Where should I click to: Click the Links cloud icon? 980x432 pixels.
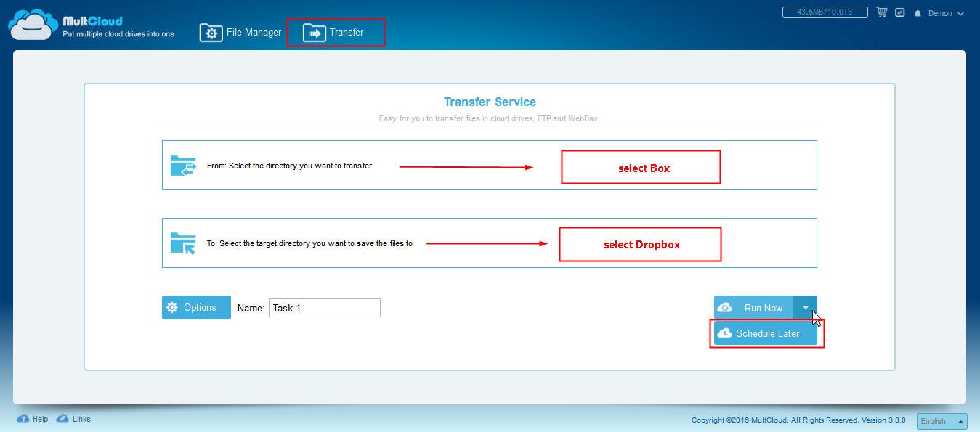62,419
